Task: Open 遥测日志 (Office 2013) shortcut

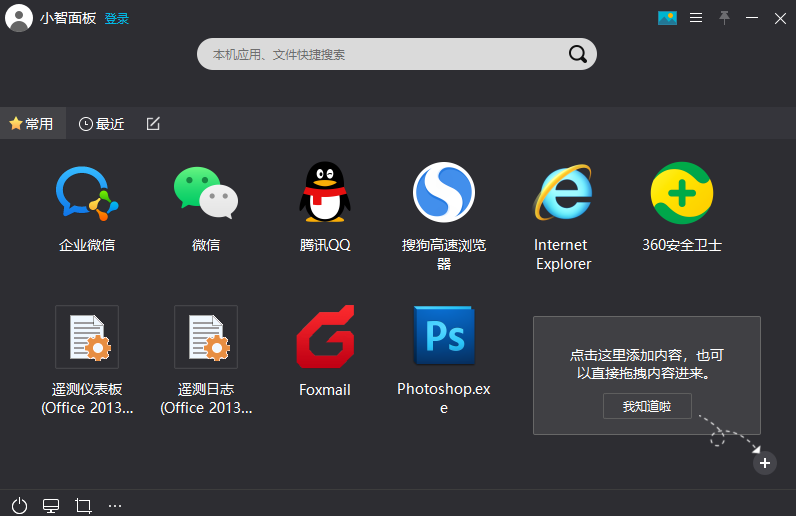Action: [x=206, y=337]
